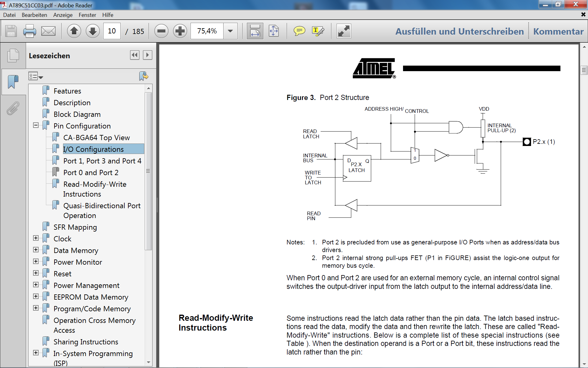Click the zoom out minus button
The height and width of the screenshot is (368, 588).
(x=161, y=31)
